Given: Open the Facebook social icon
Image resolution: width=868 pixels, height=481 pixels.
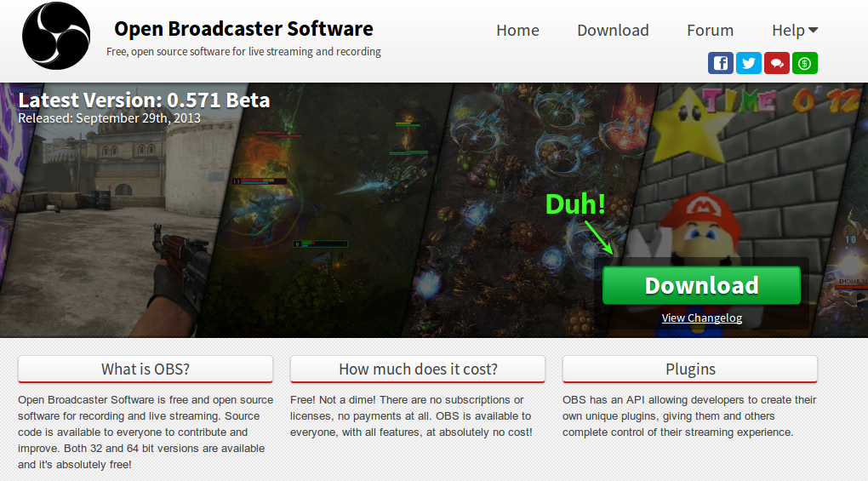Looking at the screenshot, I should point(720,63).
